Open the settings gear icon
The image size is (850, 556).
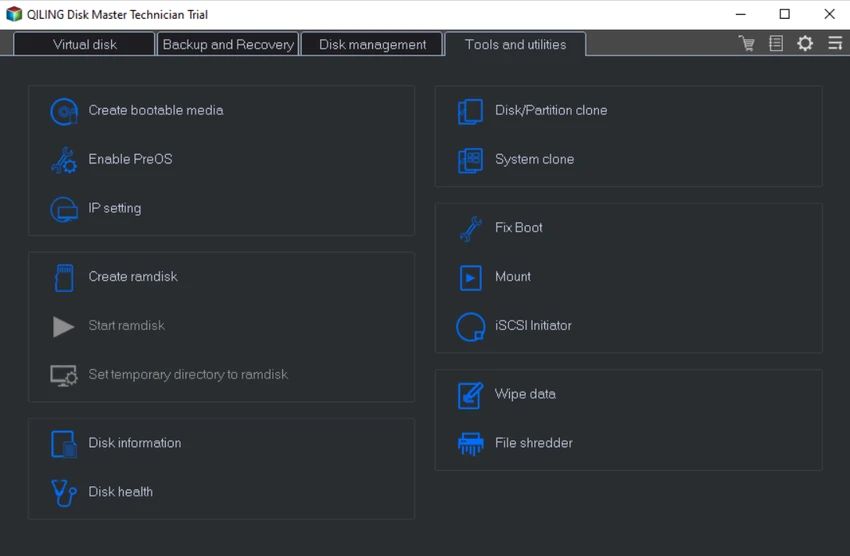pyautogui.click(x=805, y=43)
